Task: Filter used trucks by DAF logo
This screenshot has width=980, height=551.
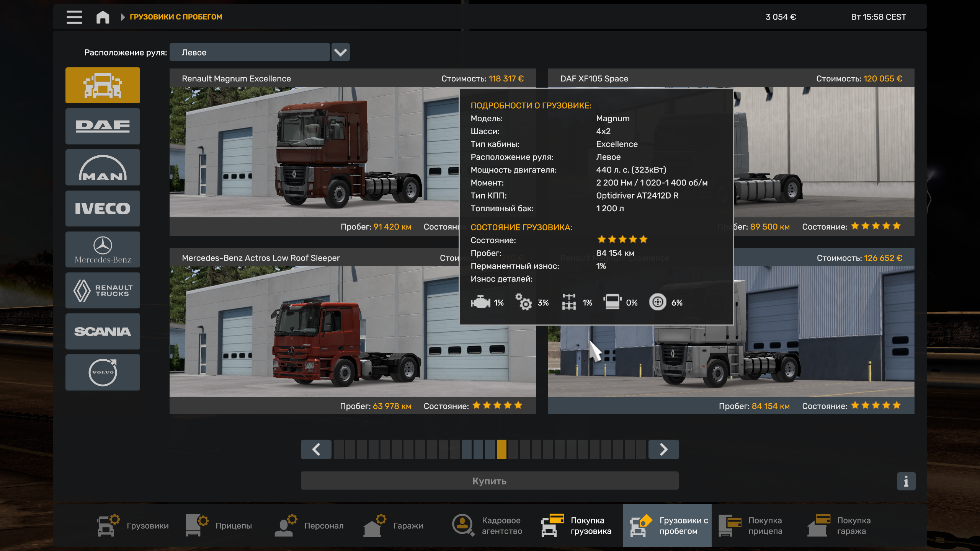Action: pos(103,126)
